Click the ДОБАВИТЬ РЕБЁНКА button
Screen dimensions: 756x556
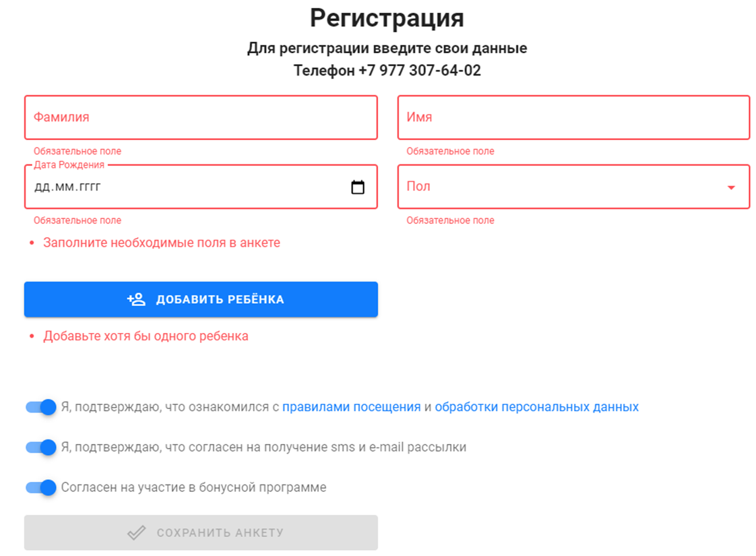(x=201, y=299)
